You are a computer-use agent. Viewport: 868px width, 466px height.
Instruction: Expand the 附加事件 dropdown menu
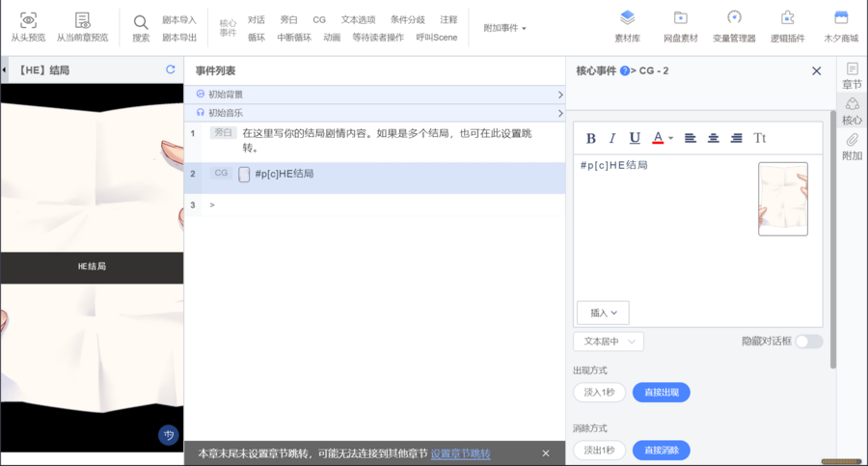(504, 28)
